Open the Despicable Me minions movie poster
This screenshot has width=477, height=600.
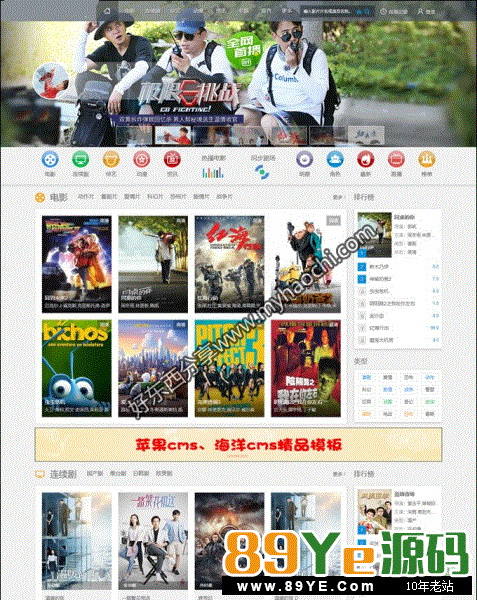306,264
